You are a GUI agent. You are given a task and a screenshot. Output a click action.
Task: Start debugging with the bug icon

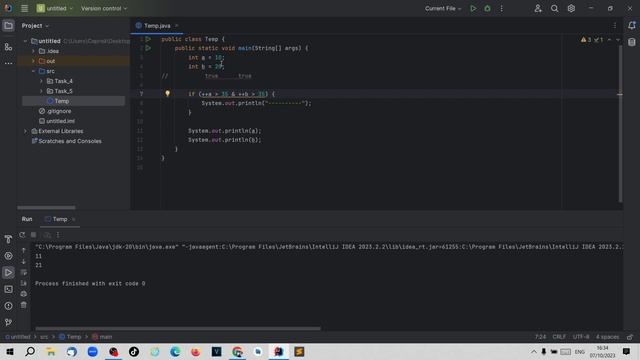487,8
